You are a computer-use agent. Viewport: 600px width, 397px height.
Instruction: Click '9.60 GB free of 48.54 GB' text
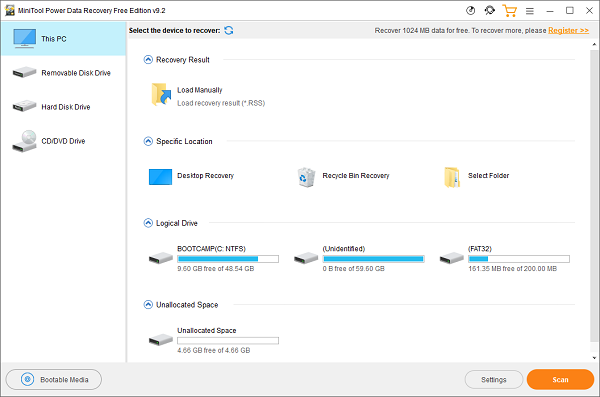coord(215,269)
